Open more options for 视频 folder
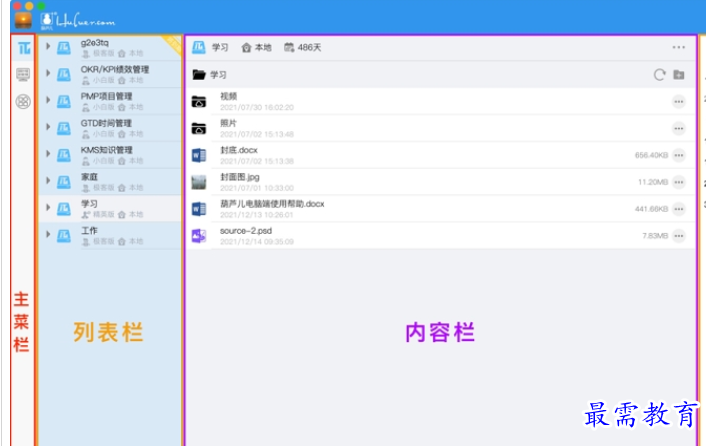This screenshot has width=706, height=446. [679, 102]
